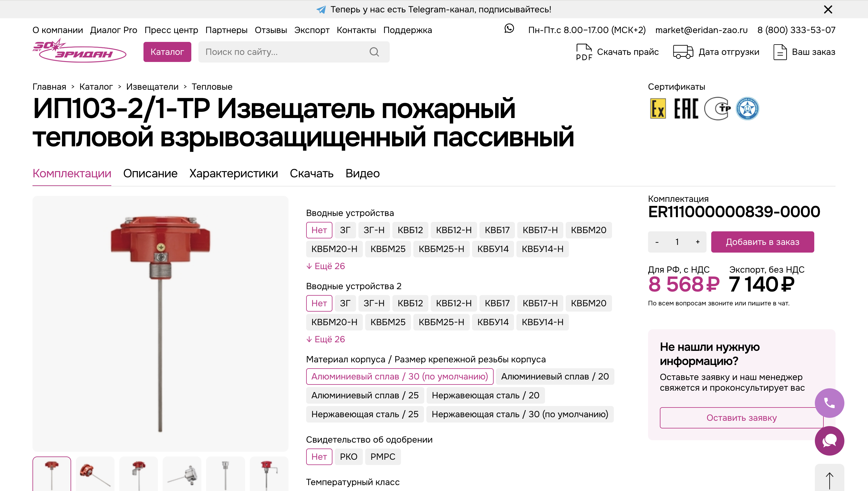The height and width of the screenshot is (491, 868).
Task: Open Отзывы menu item
Action: [x=271, y=30]
